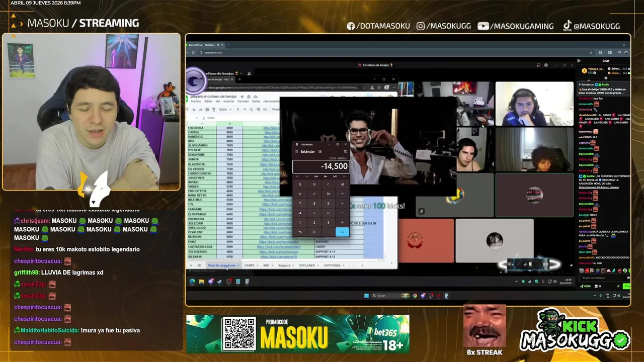Click the backspace icon on calculator
The width and height of the screenshot is (644, 362).
[x=342, y=185]
